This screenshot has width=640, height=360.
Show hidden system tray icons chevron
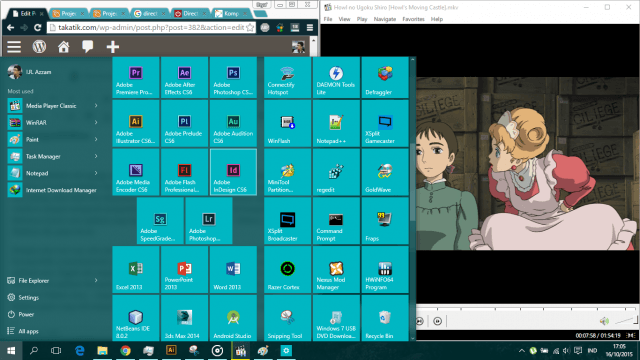coord(522,351)
